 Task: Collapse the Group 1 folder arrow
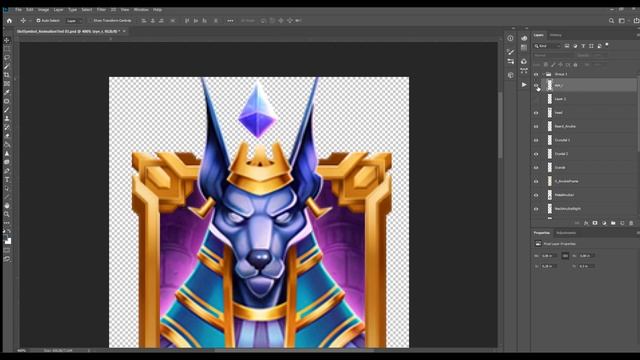pos(543,74)
